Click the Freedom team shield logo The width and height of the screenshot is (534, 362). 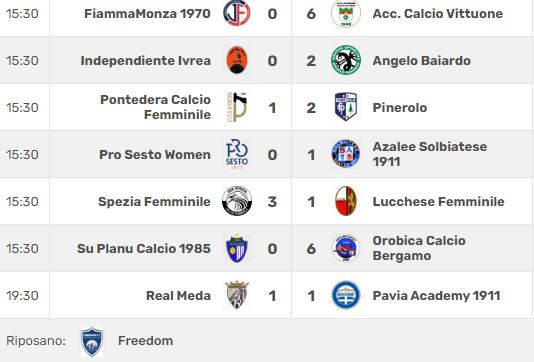tap(92, 342)
